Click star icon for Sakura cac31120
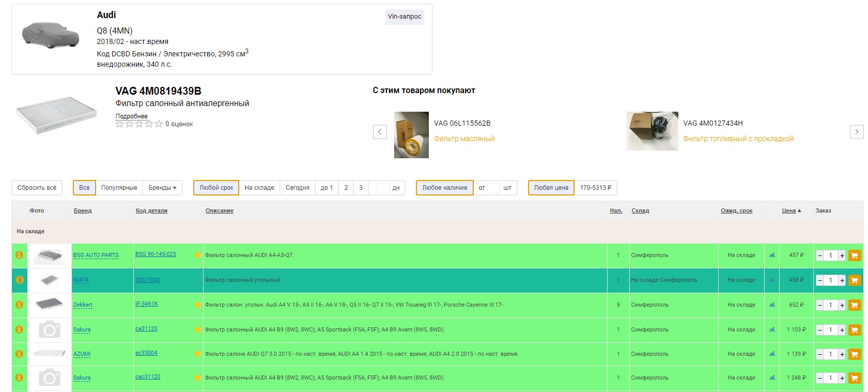Screen dimensions: 868x392 [197, 377]
